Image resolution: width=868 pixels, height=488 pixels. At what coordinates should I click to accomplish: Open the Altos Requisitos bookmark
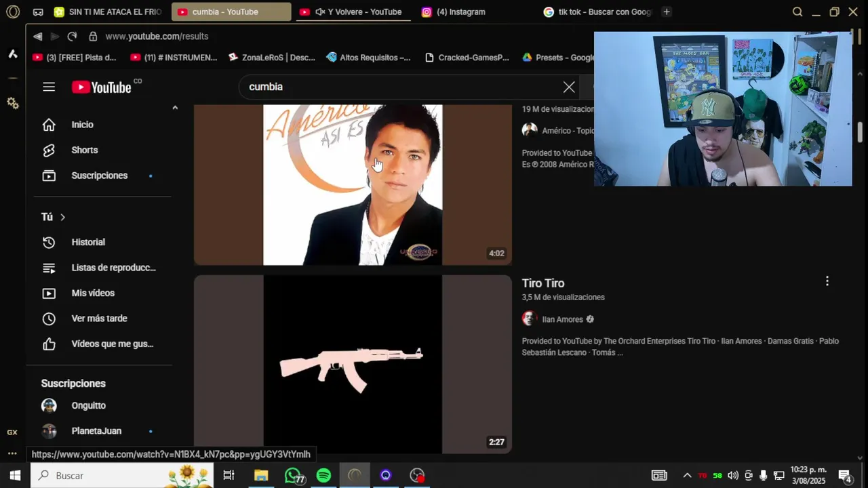369,58
